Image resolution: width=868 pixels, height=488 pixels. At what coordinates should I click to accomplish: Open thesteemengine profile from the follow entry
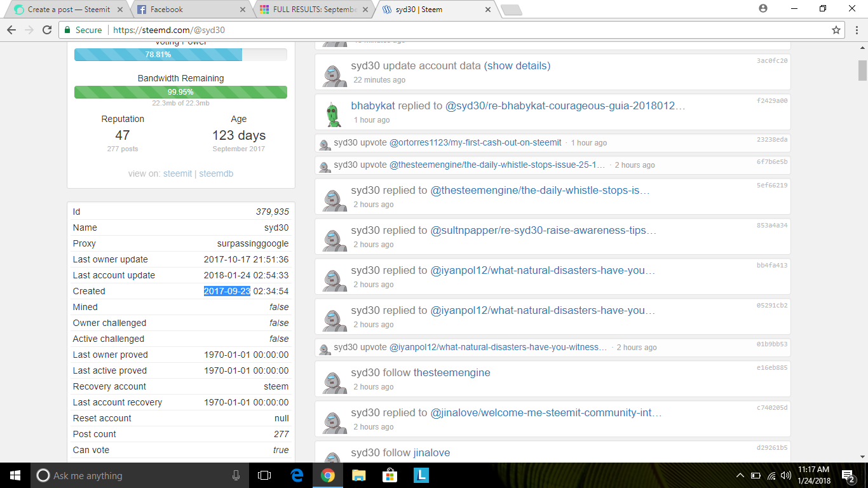[452, 372]
